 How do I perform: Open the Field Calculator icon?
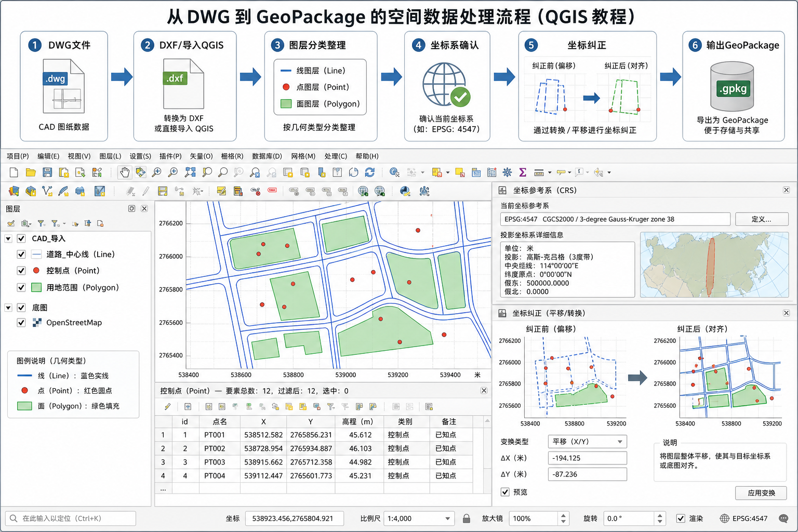coord(491,172)
